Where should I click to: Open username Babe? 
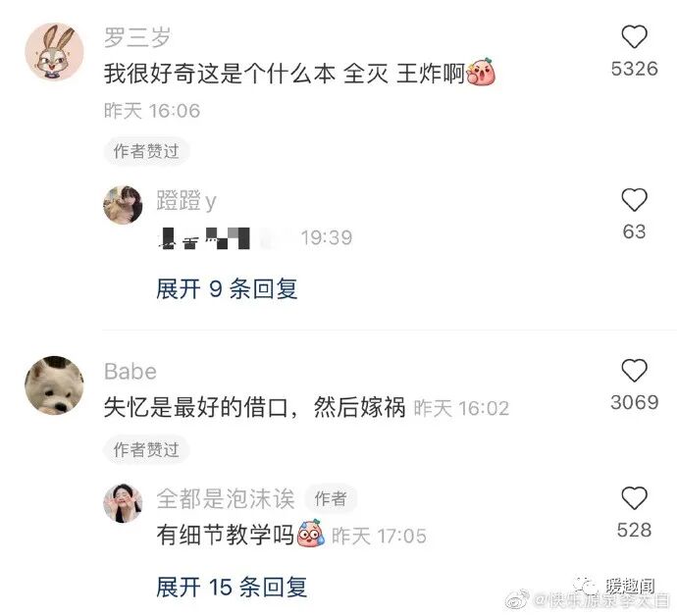130,371
